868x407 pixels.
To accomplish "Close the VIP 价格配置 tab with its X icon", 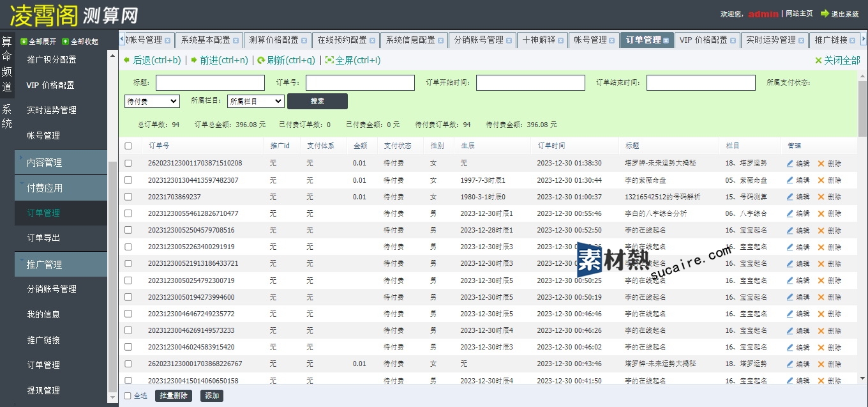I will point(733,40).
